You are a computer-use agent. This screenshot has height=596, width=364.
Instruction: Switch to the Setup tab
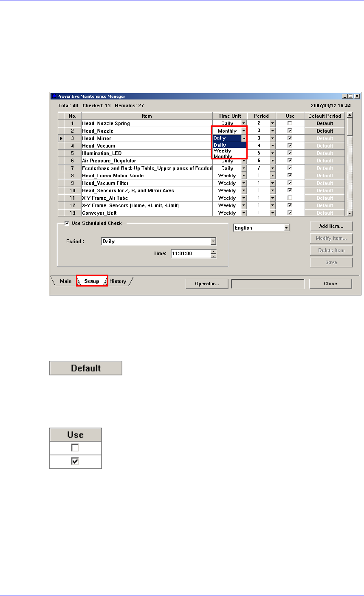pyautogui.click(x=92, y=281)
